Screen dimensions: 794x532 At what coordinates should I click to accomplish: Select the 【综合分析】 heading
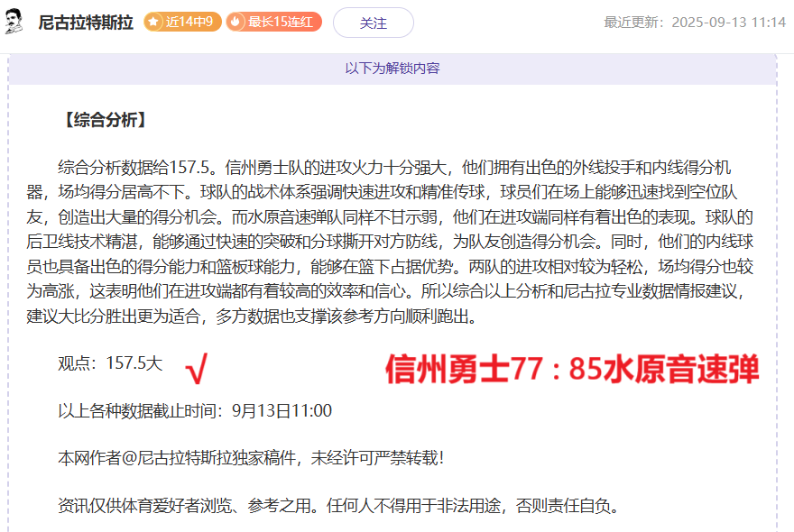106,120
